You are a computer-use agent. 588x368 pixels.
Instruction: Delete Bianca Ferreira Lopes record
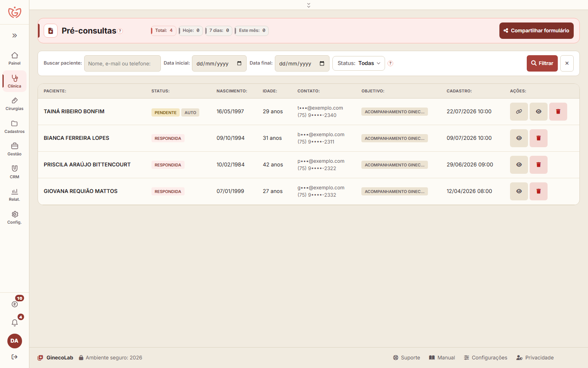539,138
